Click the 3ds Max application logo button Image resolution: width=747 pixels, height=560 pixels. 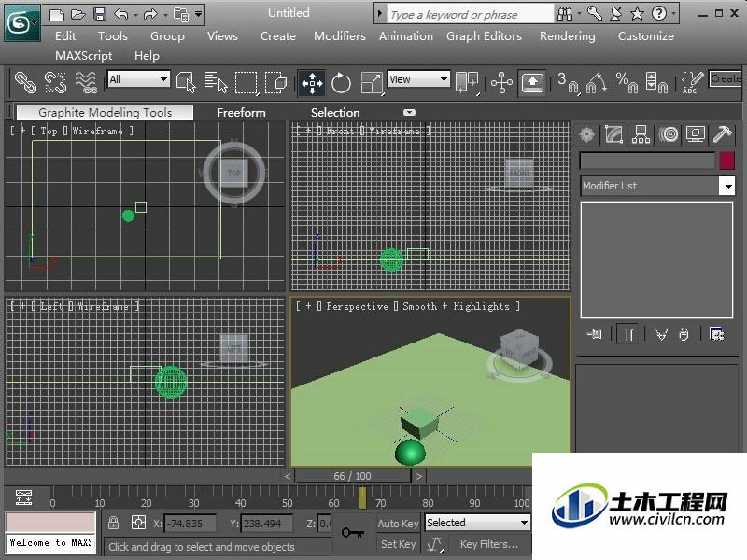21,22
